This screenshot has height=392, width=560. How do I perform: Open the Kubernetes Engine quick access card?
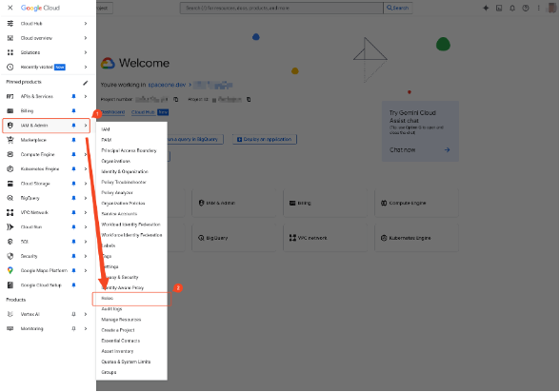416,238
